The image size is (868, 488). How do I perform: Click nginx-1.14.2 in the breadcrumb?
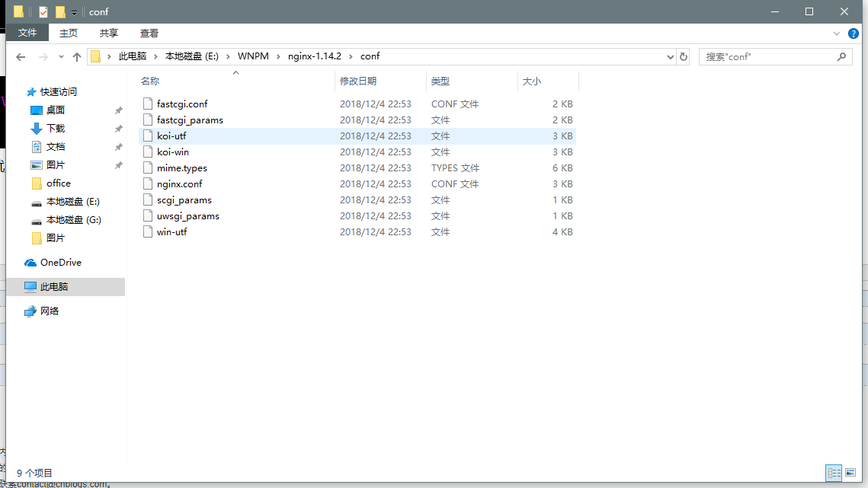click(315, 56)
